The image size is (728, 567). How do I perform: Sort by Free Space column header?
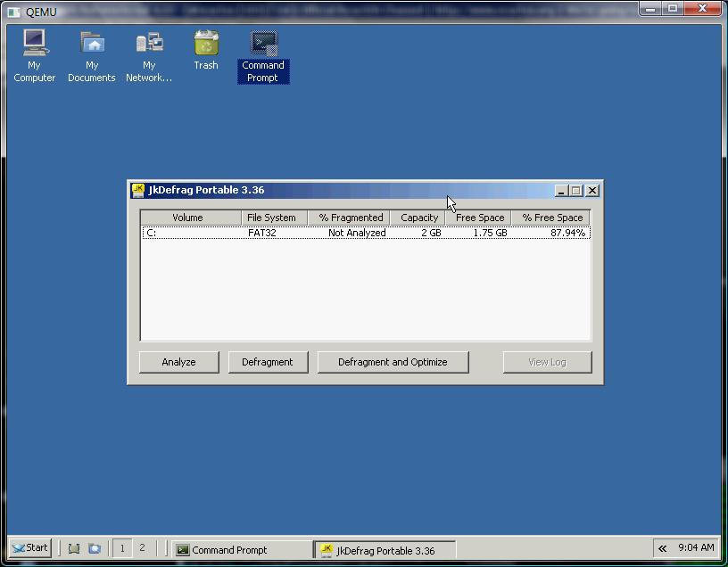pyautogui.click(x=479, y=218)
